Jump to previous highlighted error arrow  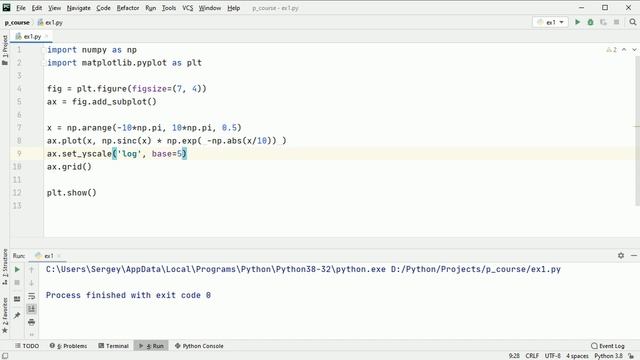coord(624,50)
